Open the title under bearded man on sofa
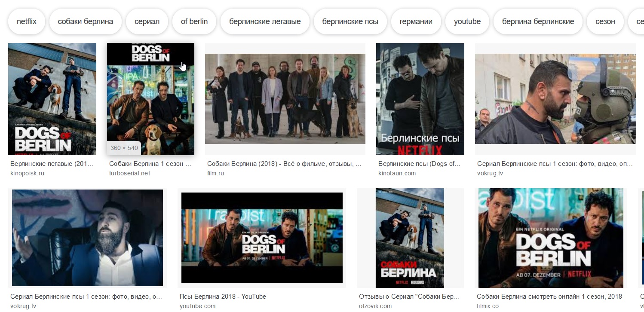This screenshot has width=644, height=312. click(x=86, y=297)
